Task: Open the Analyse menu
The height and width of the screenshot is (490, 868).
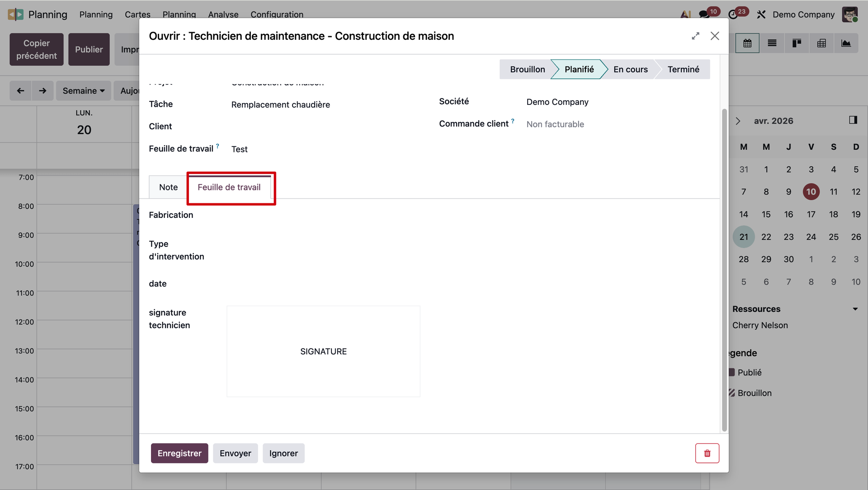Action: click(x=223, y=14)
